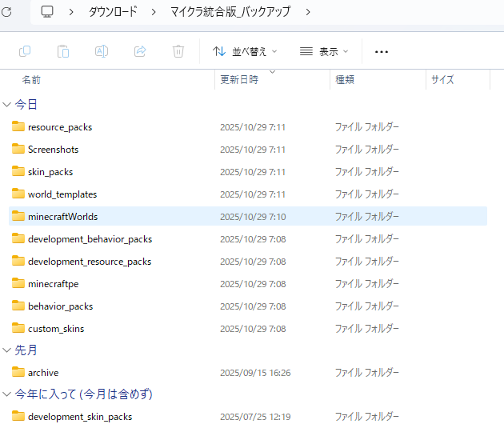504x436 pixels.
Task: Collapse the 今日 group
Action: pos(7,105)
